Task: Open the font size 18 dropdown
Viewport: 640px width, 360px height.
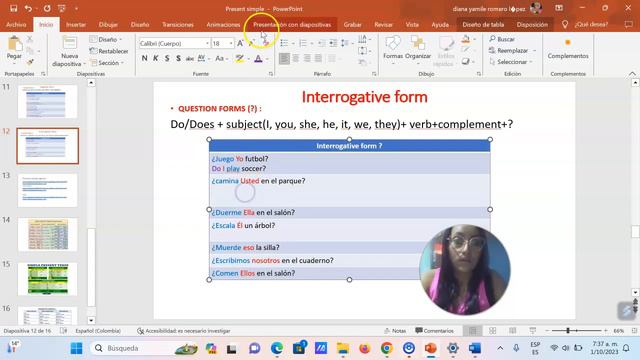Action: (231, 43)
